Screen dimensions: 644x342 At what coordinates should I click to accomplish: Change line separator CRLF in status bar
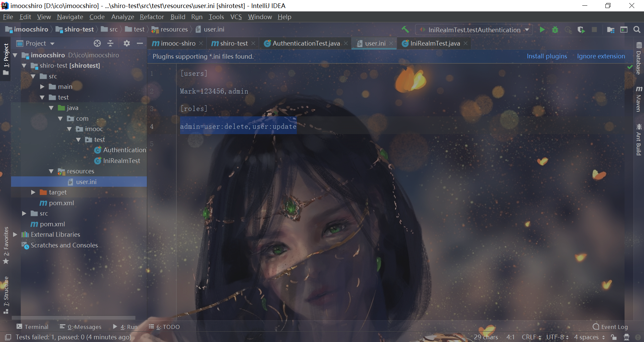coord(531,337)
